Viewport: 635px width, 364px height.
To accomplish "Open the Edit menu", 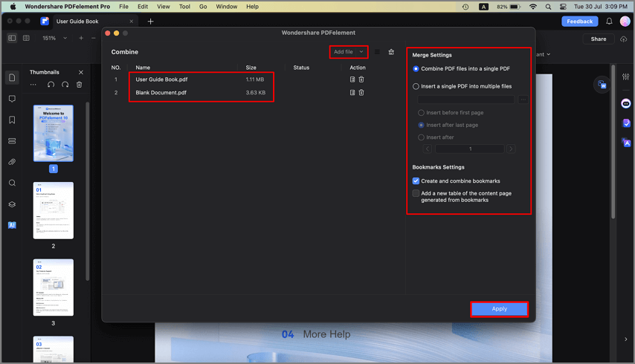I will (143, 7).
